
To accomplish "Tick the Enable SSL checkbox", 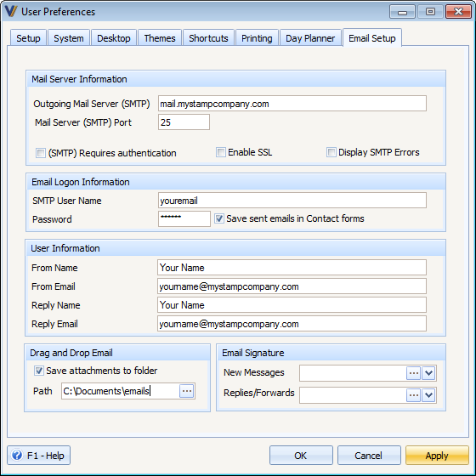I will [x=221, y=152].
